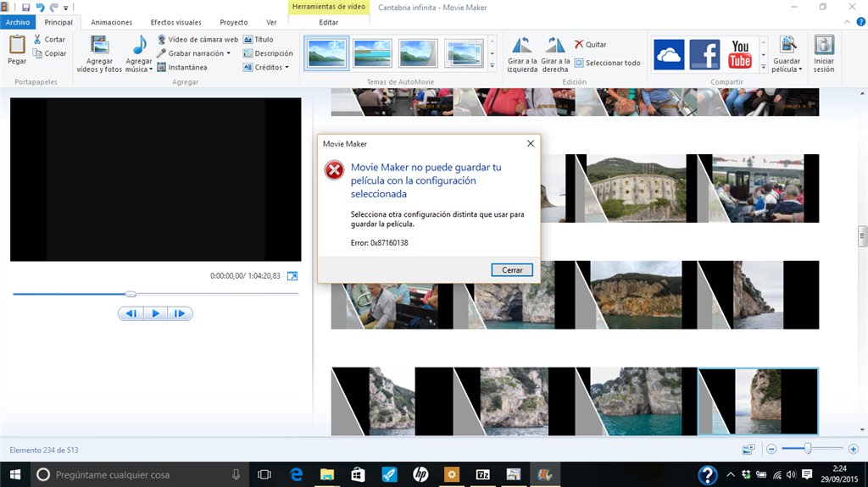Expand Créditos dropdown arrow
This screenshot has height=487, width=868.
[x=287, y=67]
